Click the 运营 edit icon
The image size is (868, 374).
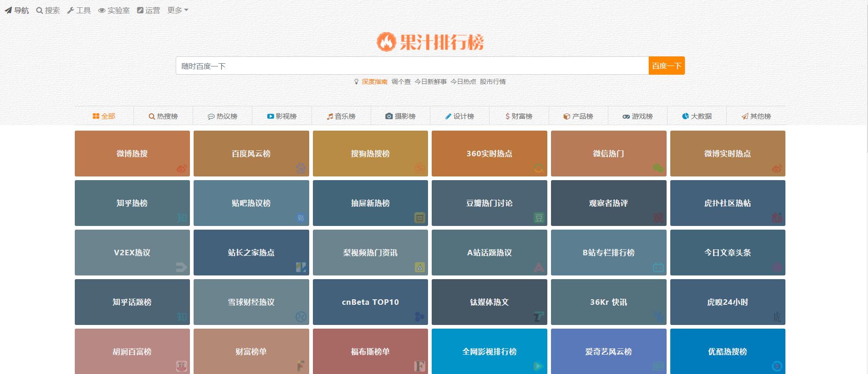(x=140, y=10)
